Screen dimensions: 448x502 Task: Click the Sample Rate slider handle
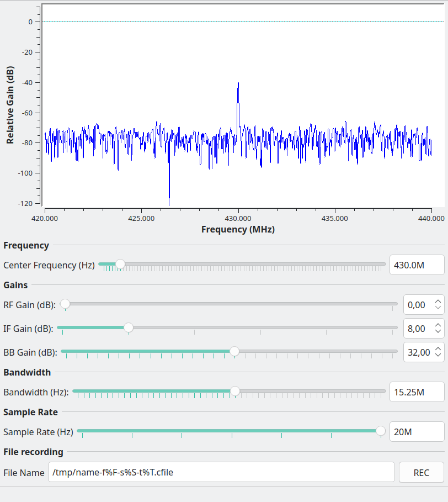pyautogui.click(x=381, y=431)
